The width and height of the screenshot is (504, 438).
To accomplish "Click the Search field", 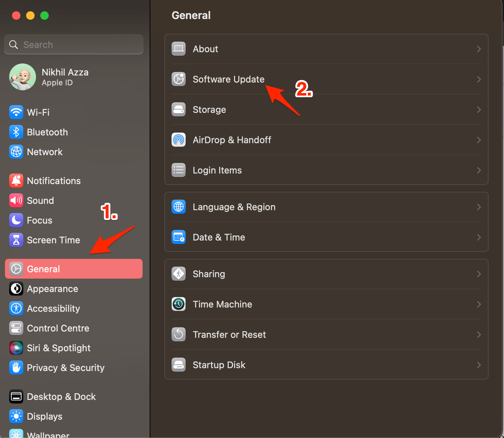I will [74, 44].
